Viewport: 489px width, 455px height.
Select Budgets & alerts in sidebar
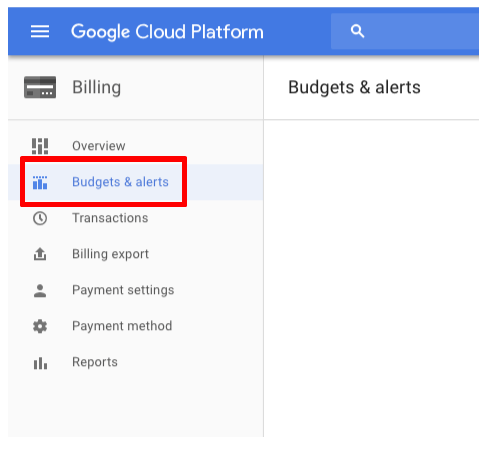pyautogui.click(x=136, y=182)
